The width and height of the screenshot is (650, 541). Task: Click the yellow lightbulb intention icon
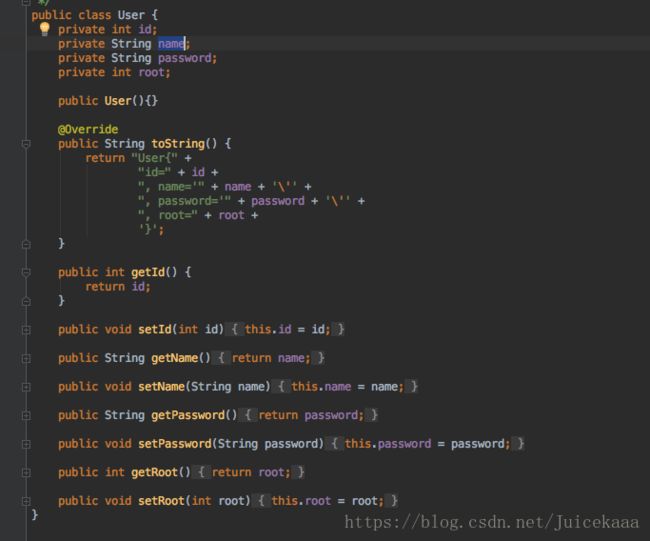point(44,29)
